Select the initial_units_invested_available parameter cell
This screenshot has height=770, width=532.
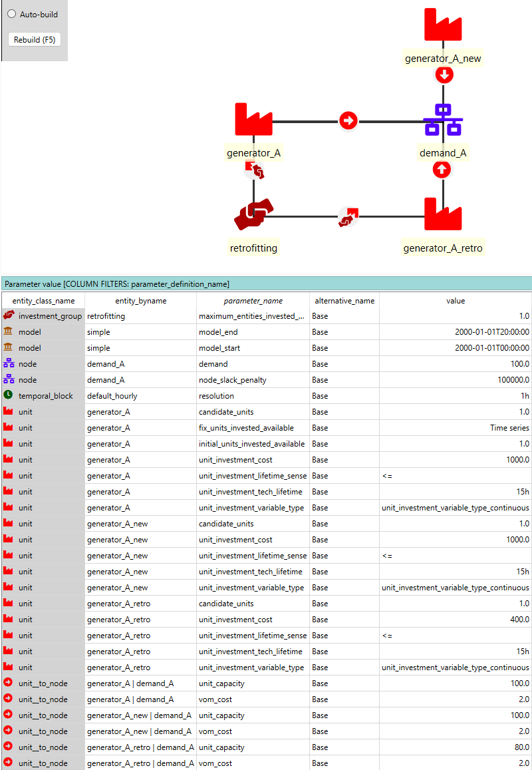tap(253, 444)
